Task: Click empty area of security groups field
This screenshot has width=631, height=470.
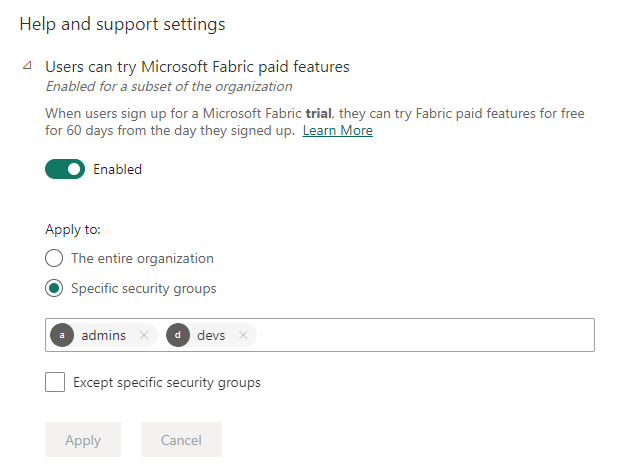Action: 420,335
